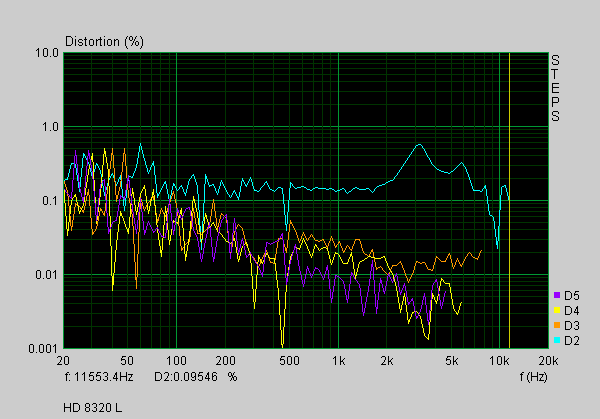Screen dimensions: 600x419
Task: Click the HD 8320 L measurement title
Action: click(93, 408)
